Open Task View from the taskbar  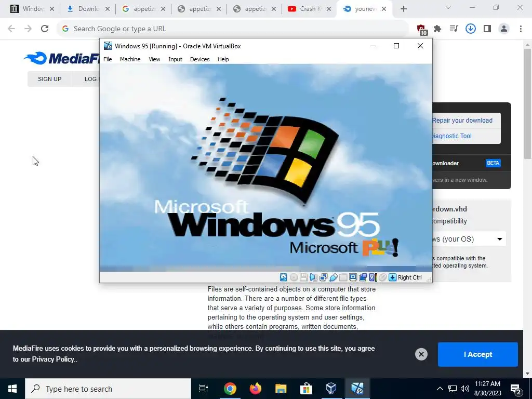(204, 389)
